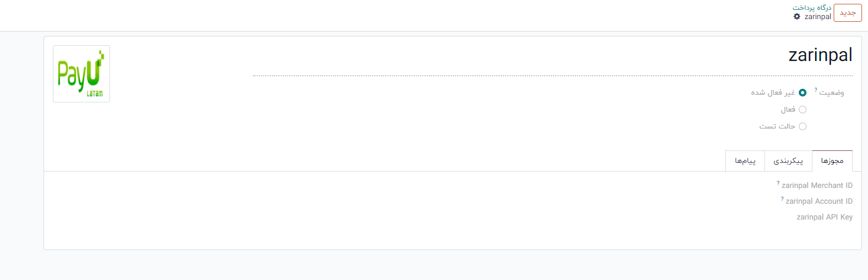Click the PayU Latam logo image
The height and width of the screenshot is (280, 868).
click(81, 74)
